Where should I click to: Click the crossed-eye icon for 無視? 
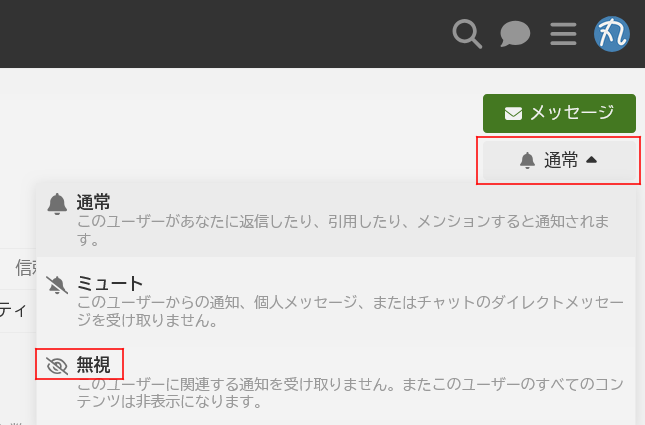[57, 365]
